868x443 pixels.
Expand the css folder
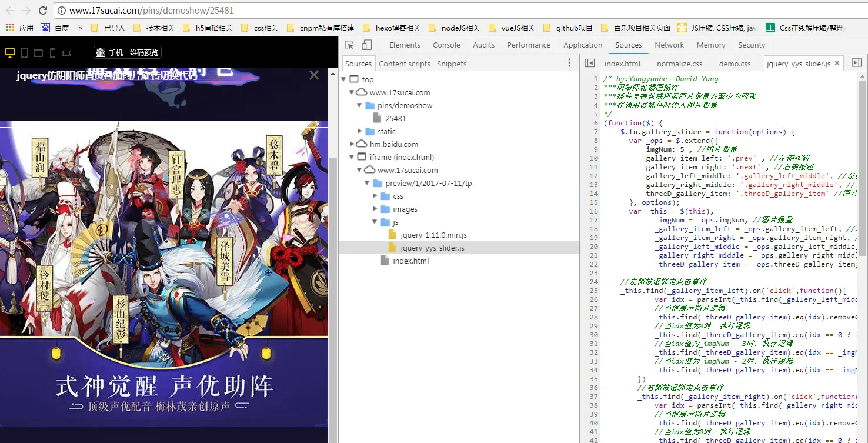point(376,196)
